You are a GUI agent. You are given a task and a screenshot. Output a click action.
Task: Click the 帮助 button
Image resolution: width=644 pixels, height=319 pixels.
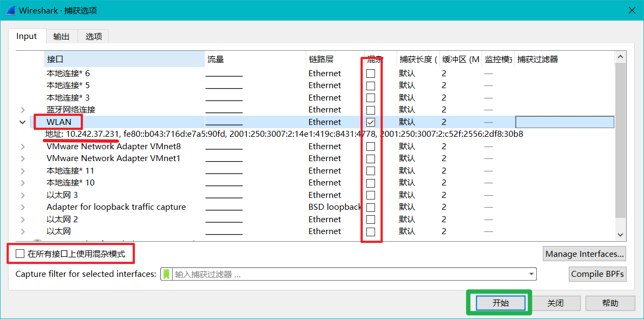click(610, 303)
